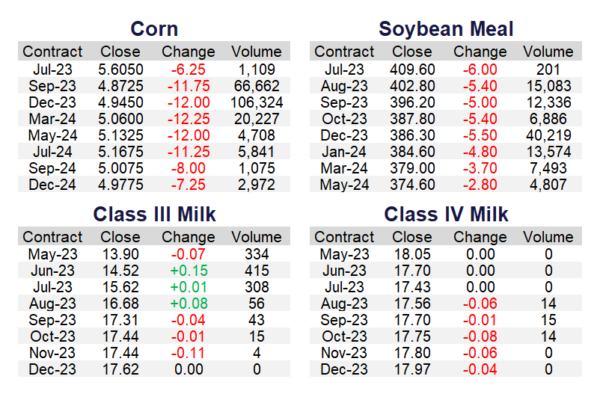This screenshot has width=600, height=394.
Task: Click Soybean Meal Dec-23 volume 40,219
Action: tap(549, 135)
